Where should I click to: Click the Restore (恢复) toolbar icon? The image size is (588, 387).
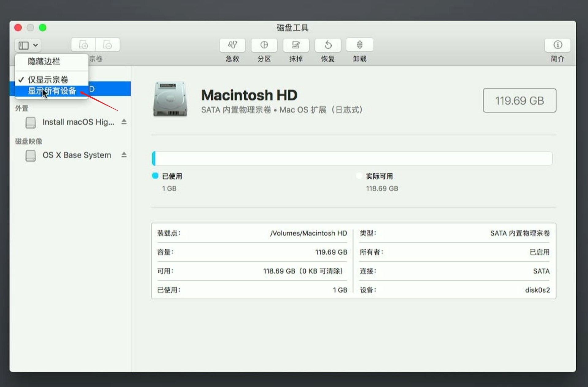(328, 45)
